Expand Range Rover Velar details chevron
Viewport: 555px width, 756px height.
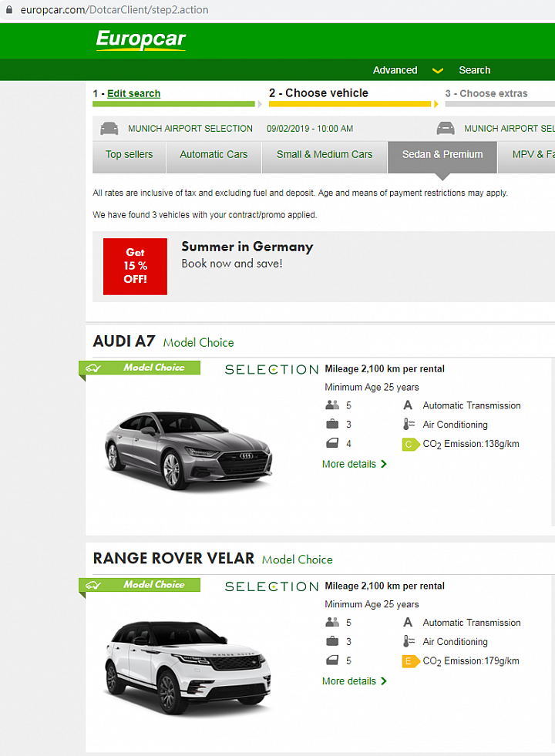384,680
